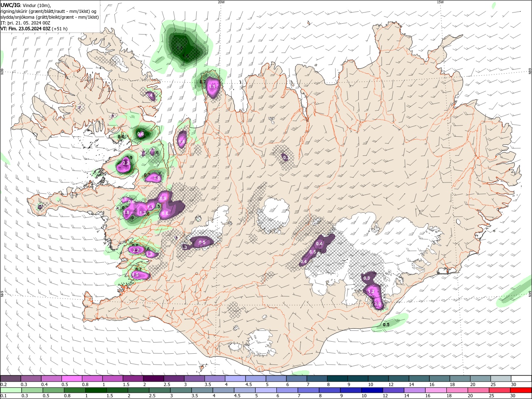
Task: Pick the palest green rain swatch starting at 0.1
Action: (x=10, y=390)
